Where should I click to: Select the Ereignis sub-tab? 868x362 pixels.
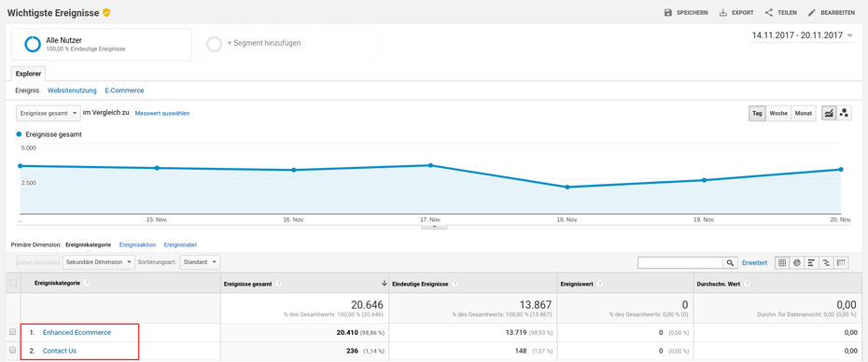pos(27,90)
